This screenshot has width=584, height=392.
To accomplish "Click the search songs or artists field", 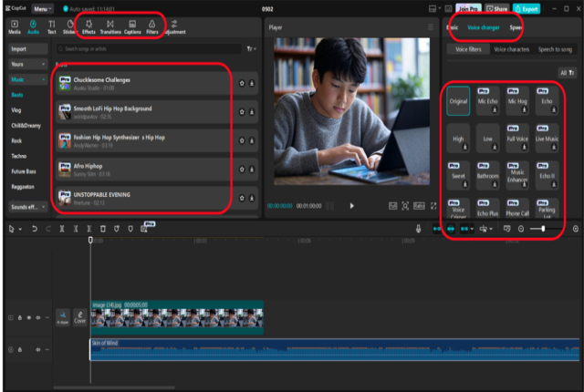I will [148, 48].
